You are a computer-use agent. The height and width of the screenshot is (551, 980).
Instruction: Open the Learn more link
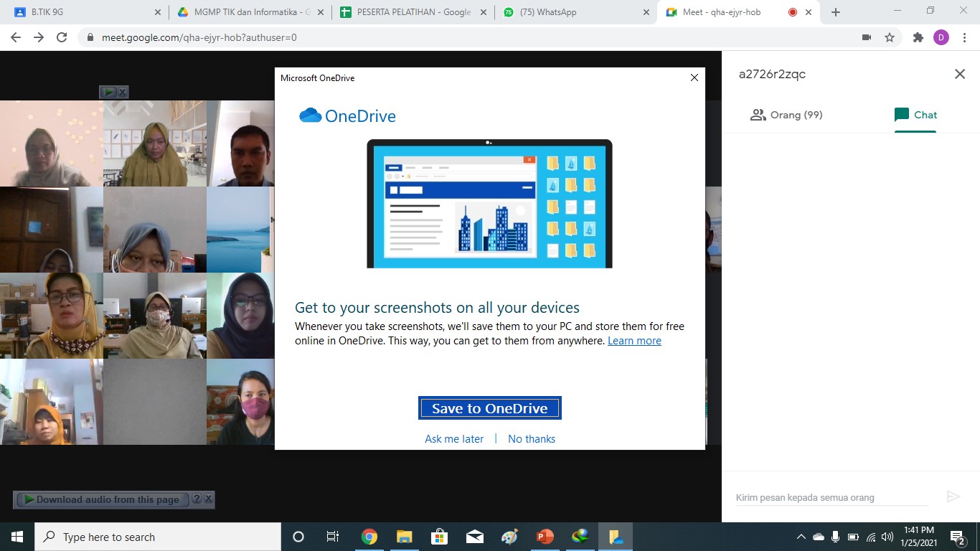tap(634, 341)
